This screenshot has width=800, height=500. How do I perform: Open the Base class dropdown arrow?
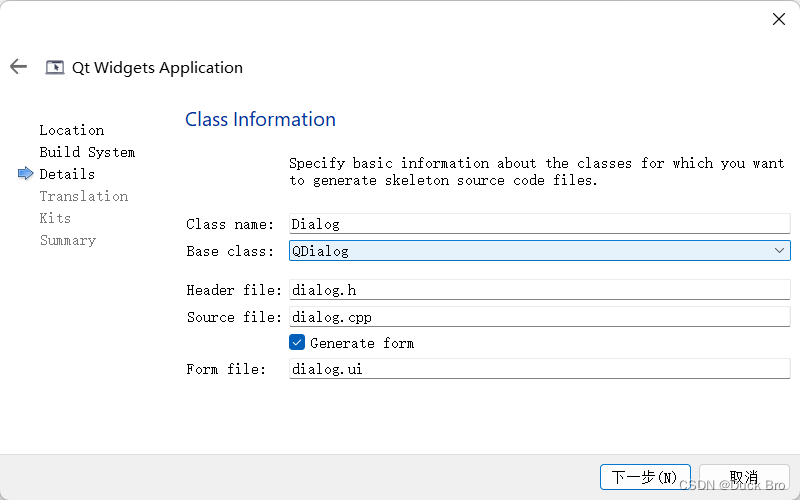point(779,251)
